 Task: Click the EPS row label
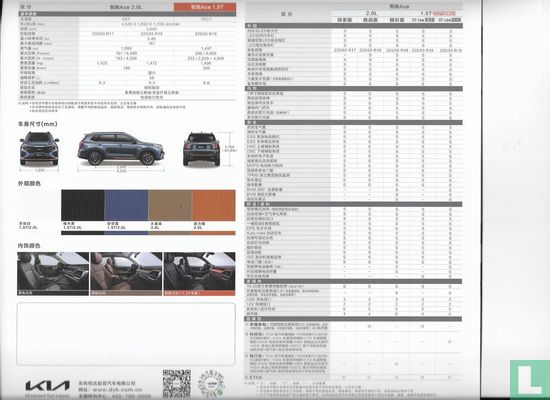pos(259,228)
